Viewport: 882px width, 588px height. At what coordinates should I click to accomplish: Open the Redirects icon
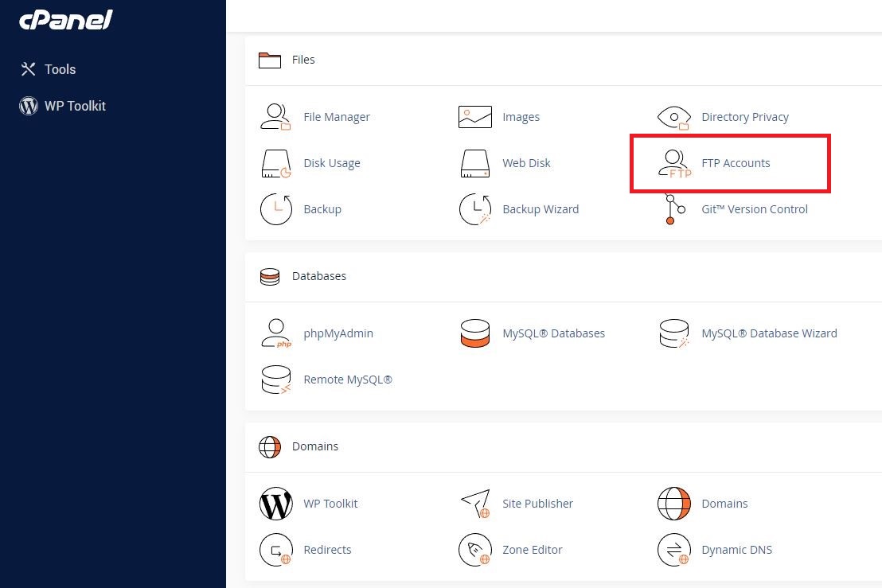tap(276, 550)
